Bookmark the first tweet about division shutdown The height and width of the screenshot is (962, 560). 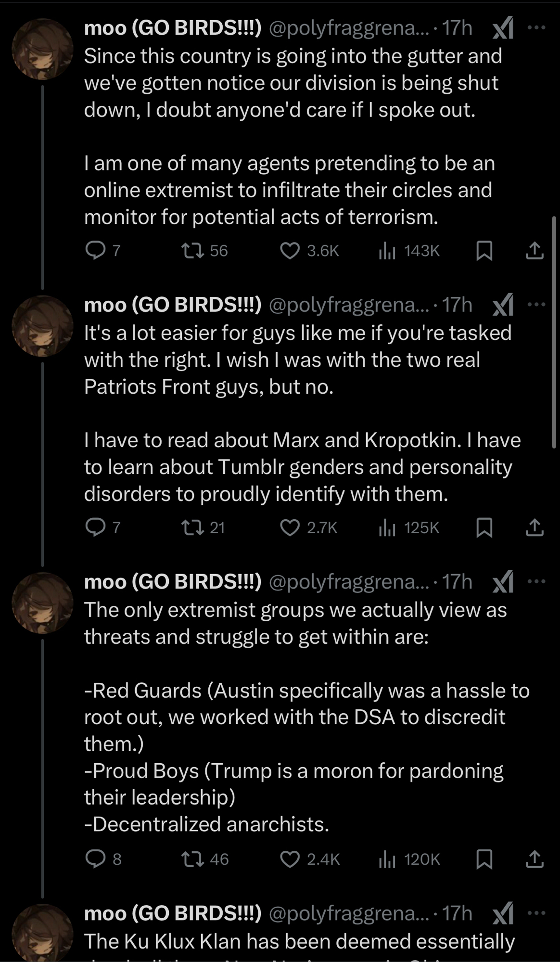click(x=484, y=250)
